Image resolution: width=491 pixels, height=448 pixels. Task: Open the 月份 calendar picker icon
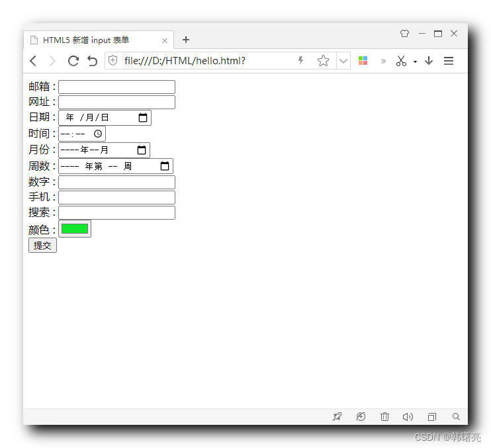click(142, 150)
